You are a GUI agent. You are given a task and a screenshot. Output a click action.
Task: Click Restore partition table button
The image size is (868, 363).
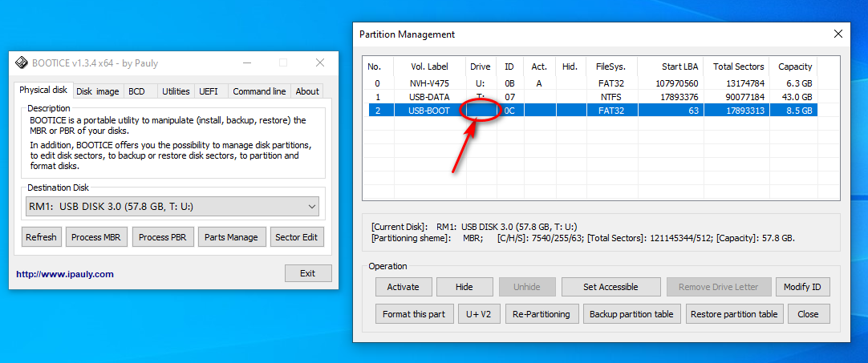735,314
